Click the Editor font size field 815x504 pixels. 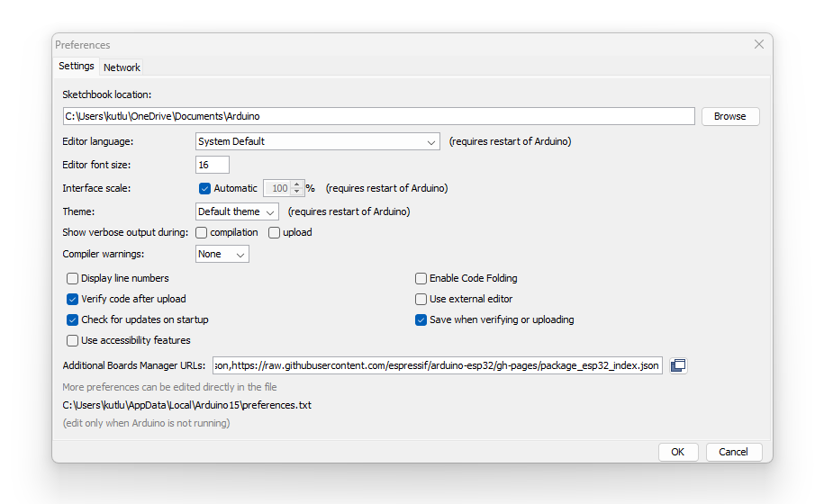pyautogui.click(x=213, y=165)
